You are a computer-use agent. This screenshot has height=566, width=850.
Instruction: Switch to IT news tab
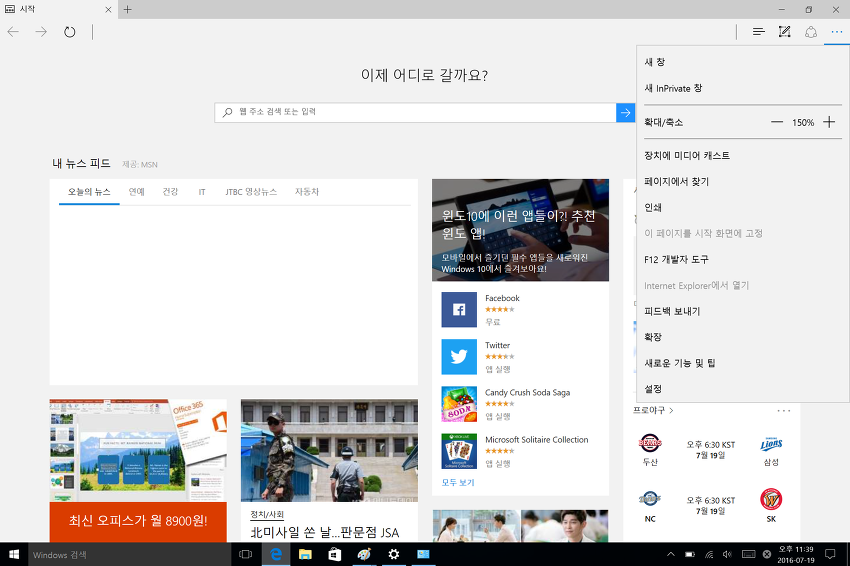(x=202, y=192)
